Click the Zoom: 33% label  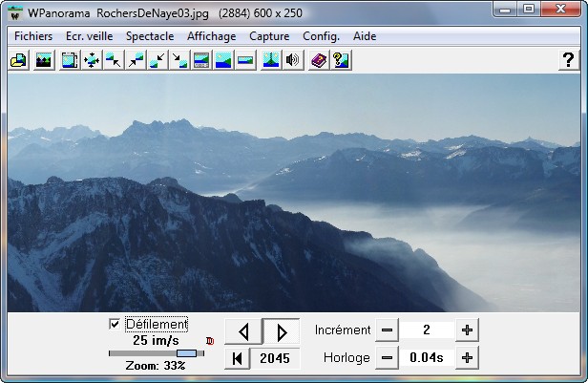(x=156, y=366)
